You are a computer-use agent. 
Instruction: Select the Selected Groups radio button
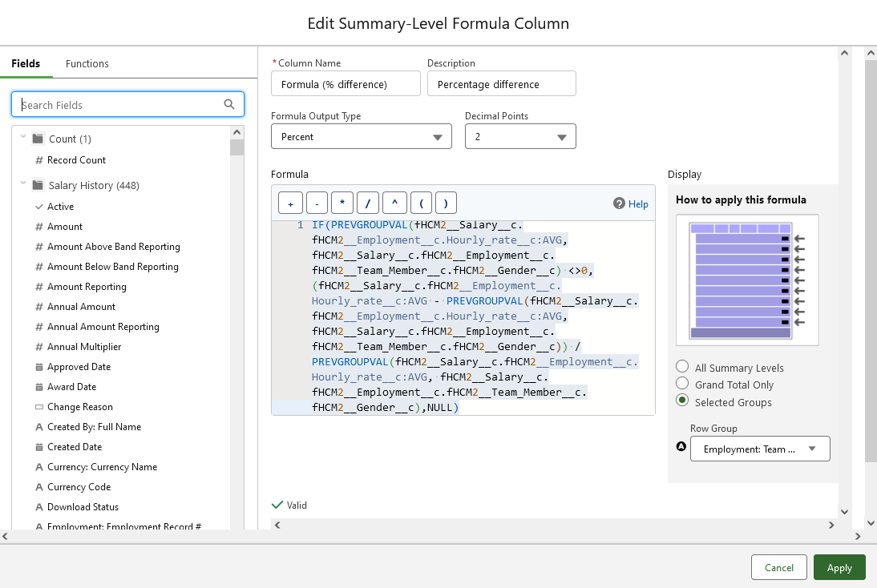pyautogui.click(x=682, y=401)
